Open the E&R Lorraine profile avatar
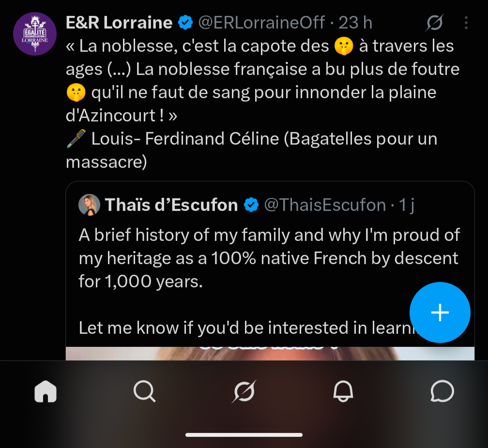The width and height of the screenshot is (488, 448). click(35, 33)
